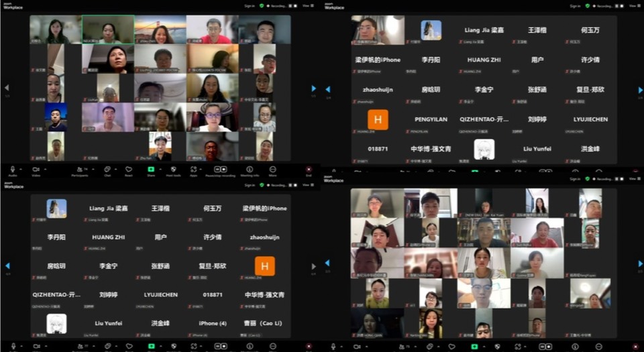Expand audio options caret in top-left window

click(21, 168)
